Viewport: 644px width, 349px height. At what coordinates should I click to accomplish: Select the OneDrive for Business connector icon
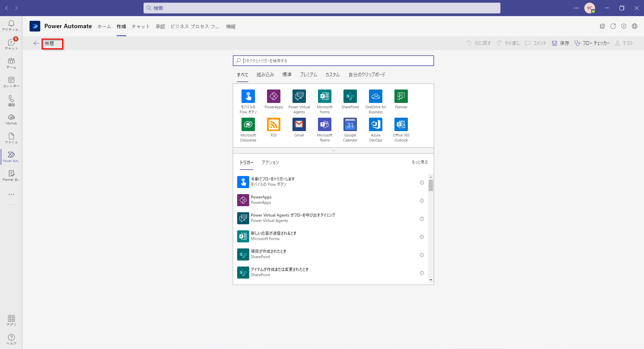click(x=376, y=96)
